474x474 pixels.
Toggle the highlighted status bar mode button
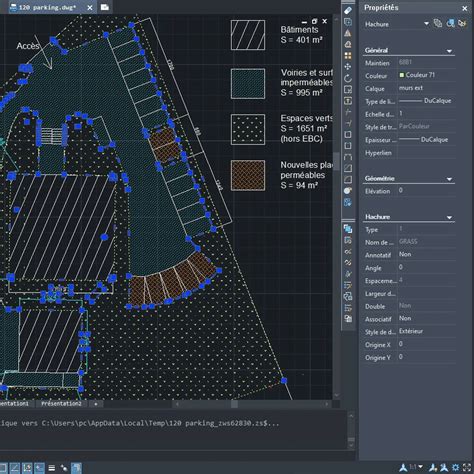[76, 468]
